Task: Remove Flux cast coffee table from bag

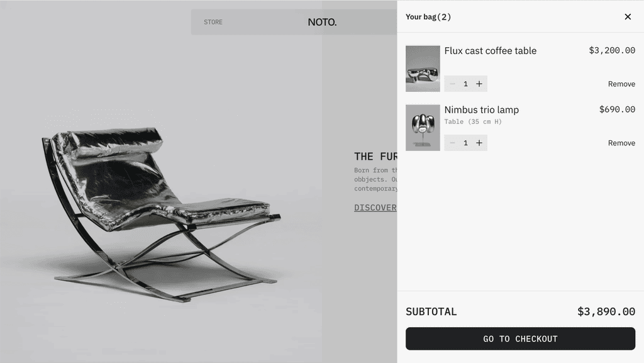Action: coord(621,84)
